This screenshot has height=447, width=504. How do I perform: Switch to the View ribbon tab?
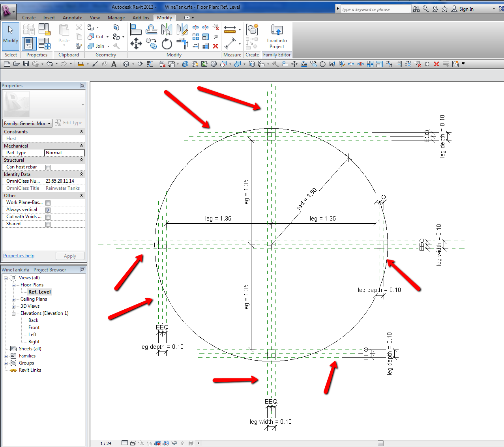[95, 18]
